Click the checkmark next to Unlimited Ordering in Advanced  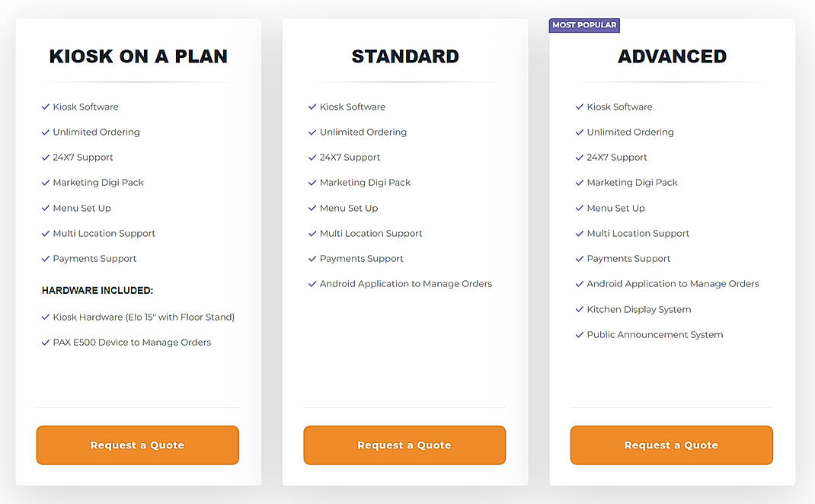point(579,132)
